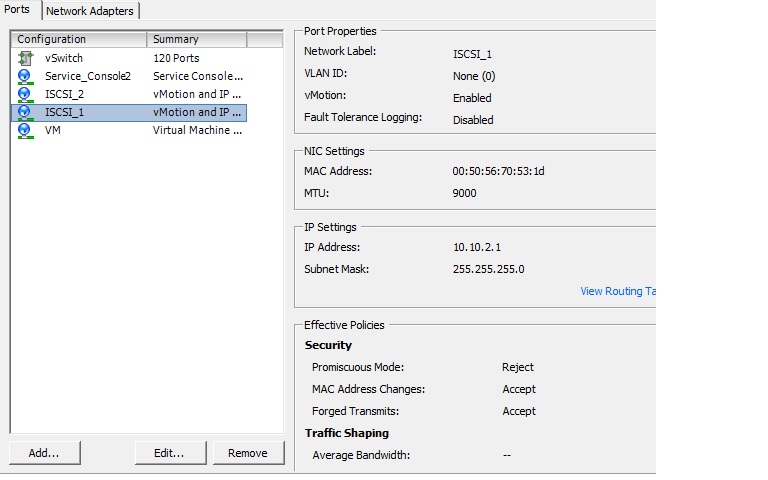The height and width of the screenshot is (480, 768).
Task: Click the Edit... button
Action: (x=169, y=453)
